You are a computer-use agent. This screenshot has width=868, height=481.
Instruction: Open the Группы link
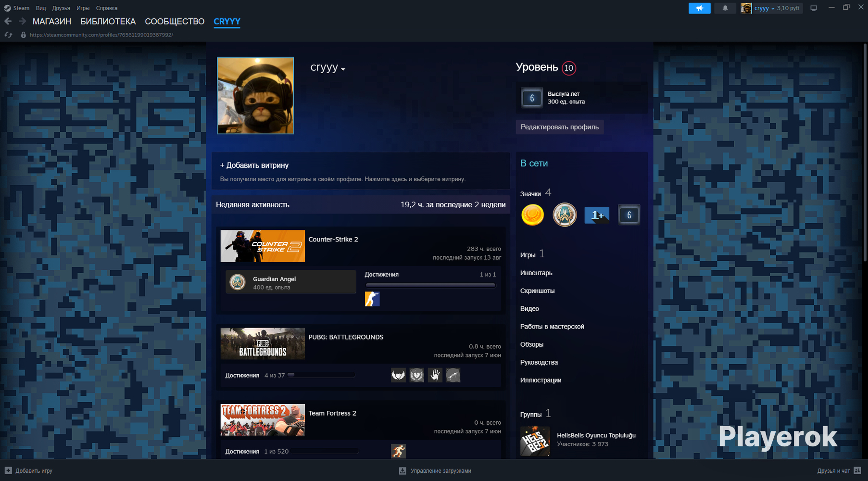pyautogui.click(x=531, y=414)
